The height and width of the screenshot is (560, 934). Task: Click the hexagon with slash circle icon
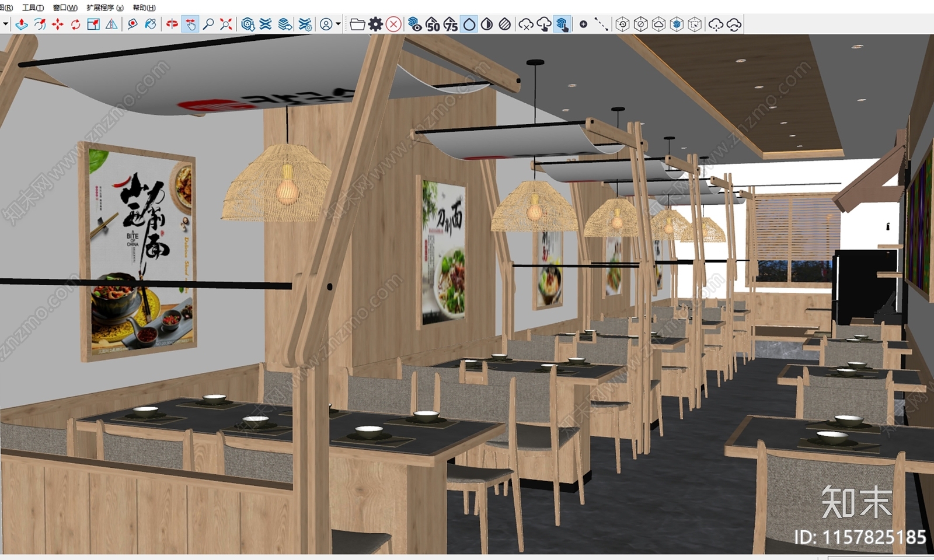(640, 24)
